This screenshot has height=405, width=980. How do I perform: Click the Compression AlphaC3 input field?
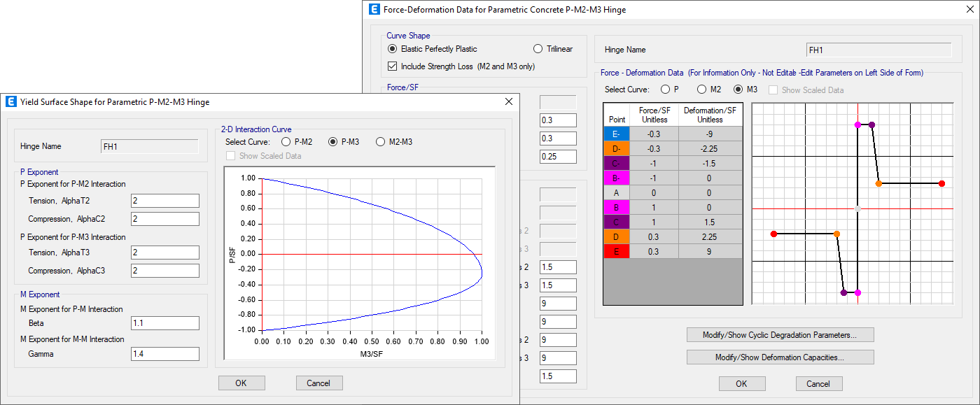coord(165,271)
